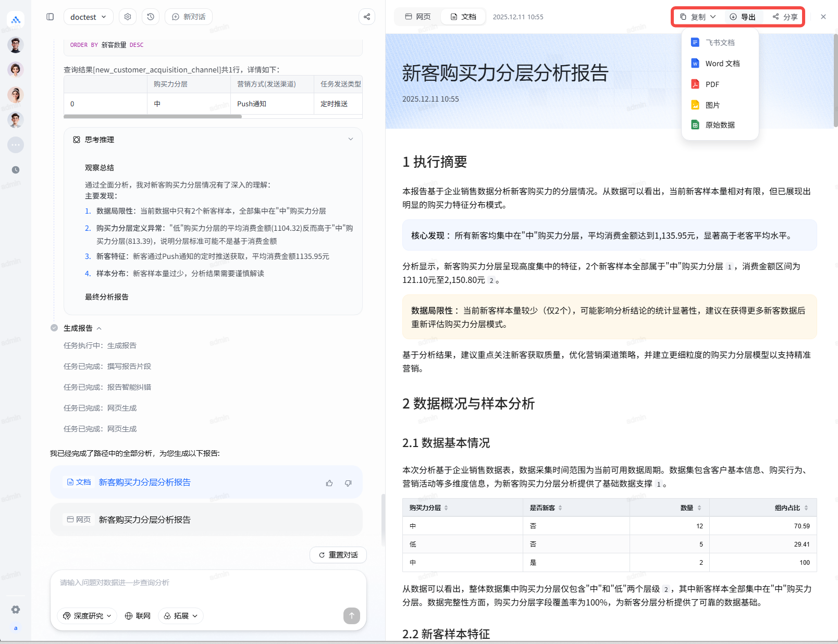The height and width of the screenshot is (644, 838).
Task: Click the share icon in chat header
Action: point(367,17)
